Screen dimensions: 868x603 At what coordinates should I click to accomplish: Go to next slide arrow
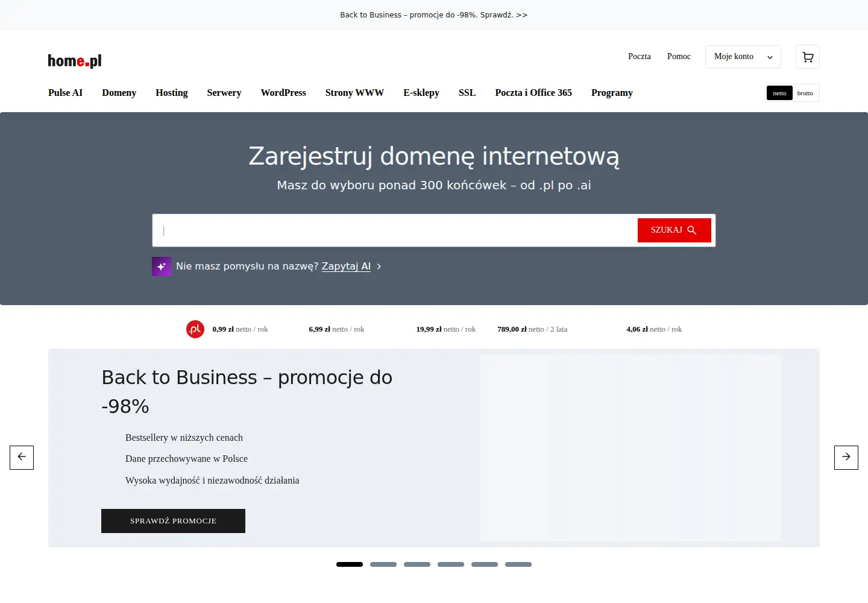tap(846, 458)
